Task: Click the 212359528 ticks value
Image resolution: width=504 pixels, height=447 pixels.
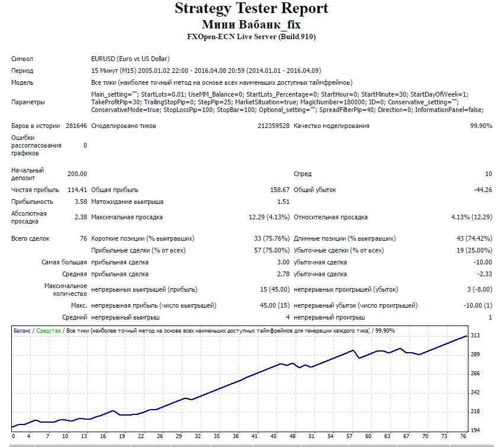Action: coord(273,126)
